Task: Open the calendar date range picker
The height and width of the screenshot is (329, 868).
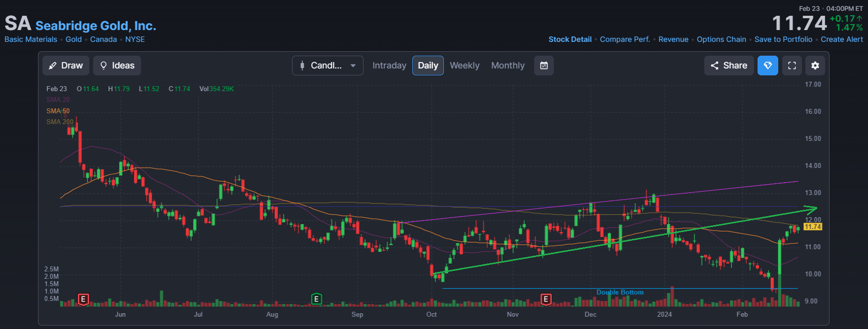Action: click(544, 66)
